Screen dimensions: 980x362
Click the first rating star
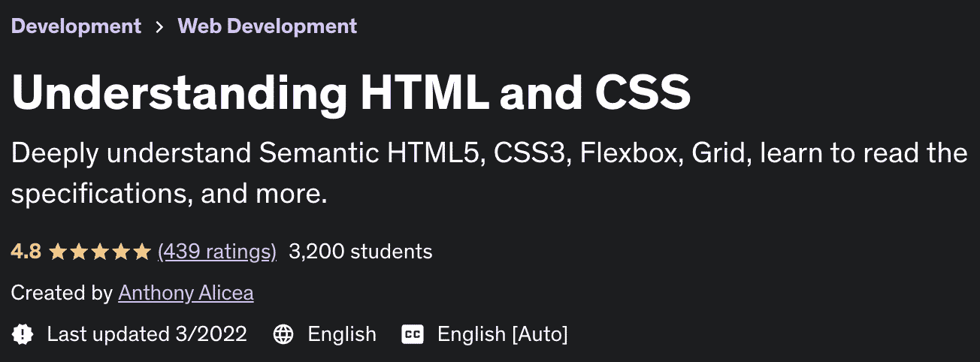coord(58,252)
